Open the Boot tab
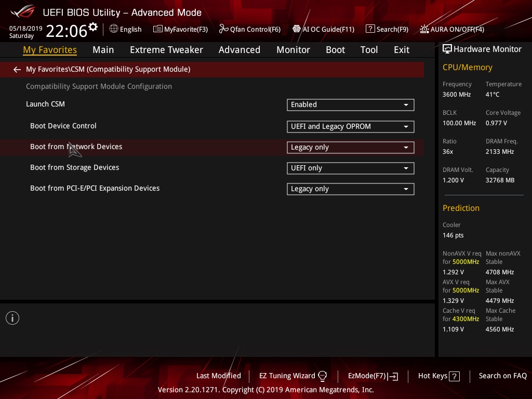 click(x=335, y=50)
